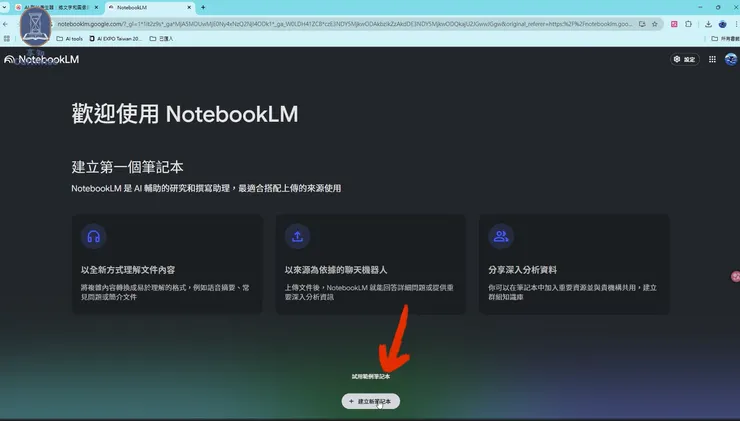Close the first browser tab
The width and height of the screenshot is (740, 421).
(x=96, y=8)
